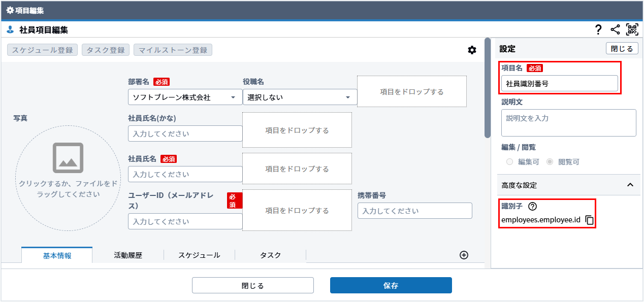This screenshot has width=644, height=302.
Task: Select the 編集可 radio button
Action: click(509, 162)
